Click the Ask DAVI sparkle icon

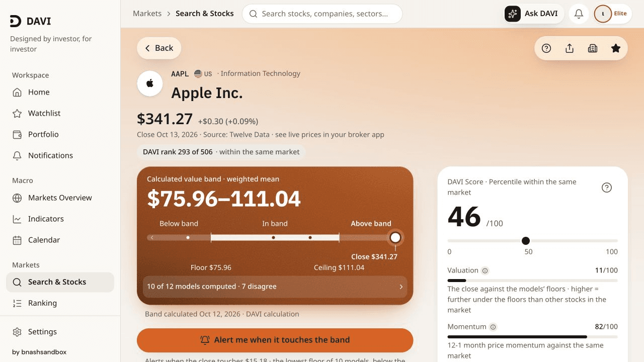(513, 14)
